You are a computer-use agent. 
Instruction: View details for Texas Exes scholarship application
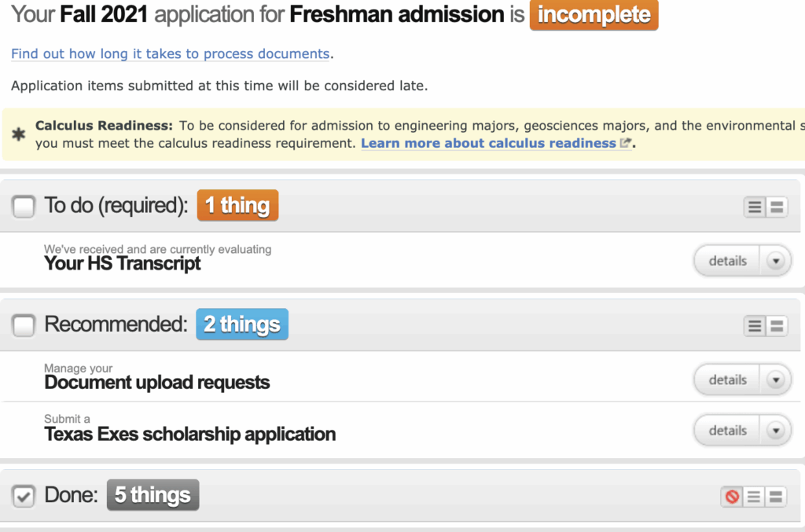(727, 431)
